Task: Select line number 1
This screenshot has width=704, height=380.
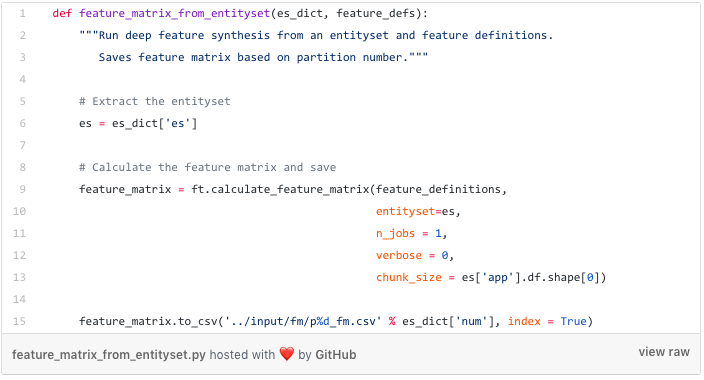Action: [x=22, y=13]
